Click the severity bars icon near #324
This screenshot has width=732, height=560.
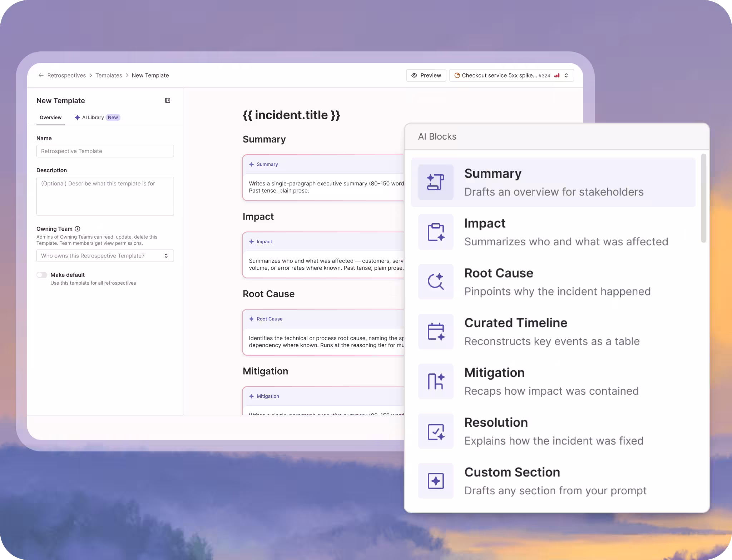[x=557, y=75]
